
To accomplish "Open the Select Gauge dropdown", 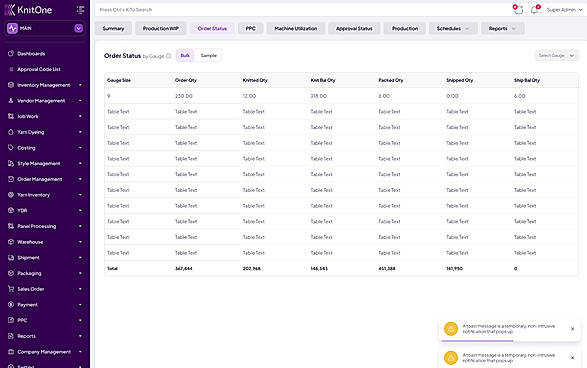I will point(556,55).
